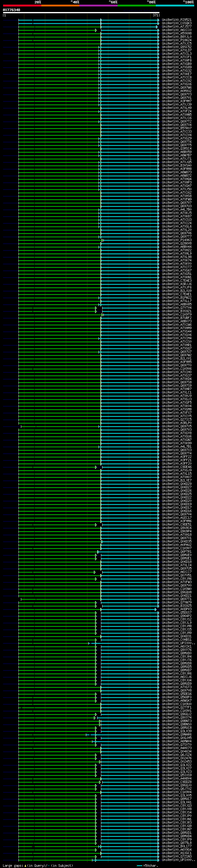This screenshot has height=868, width=197.
Task: Select hit label UniRef100_A6XIK1
Action: coord(177,647)
